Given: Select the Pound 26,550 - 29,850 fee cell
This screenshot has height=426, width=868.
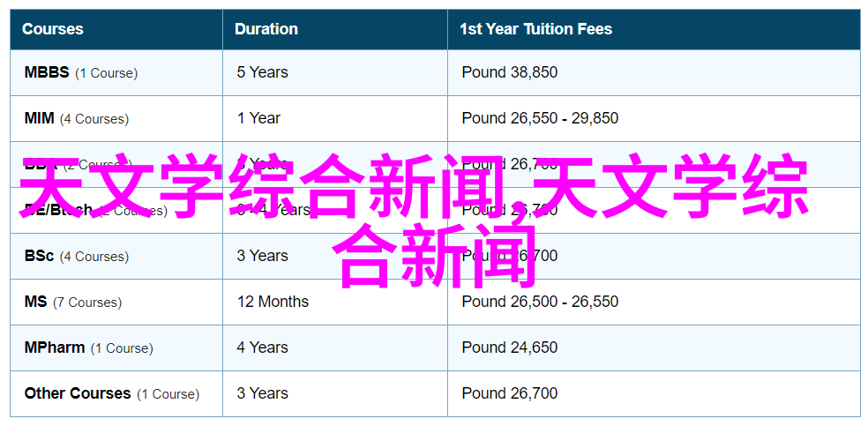Looking at the screenshot, I should pyautogui.click(x=654, y=118).
